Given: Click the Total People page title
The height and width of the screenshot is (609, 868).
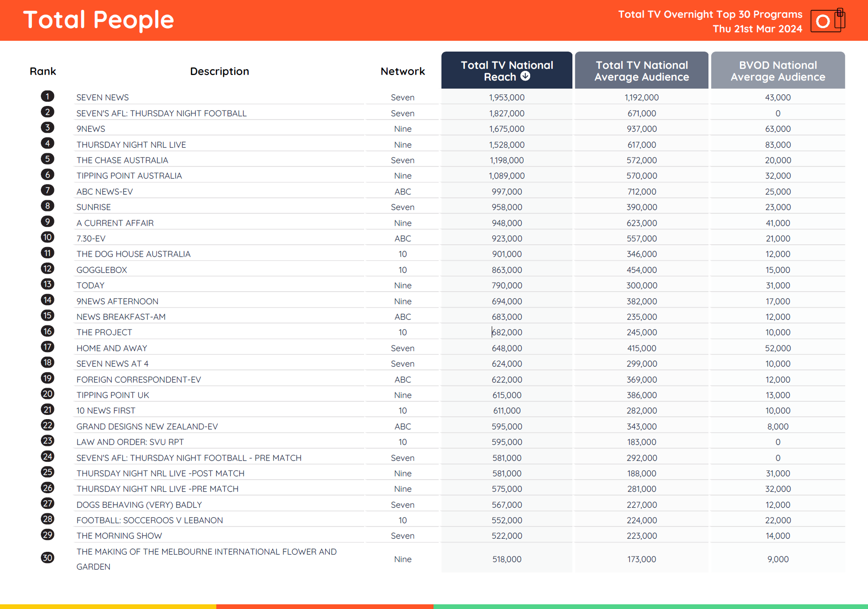Looking at the screenshot, I should pos(99,20).
